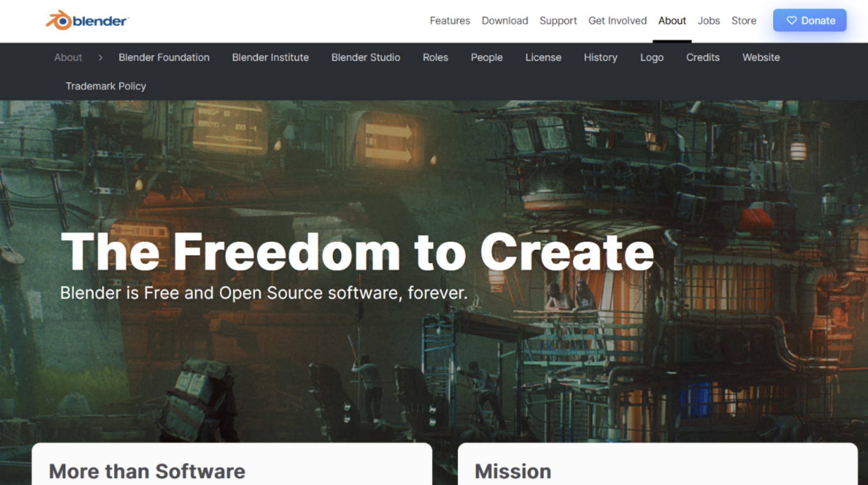This screenshot has height=485, width=868.
Task: Open the Jobs page
Action: click(x=709, y=21)
